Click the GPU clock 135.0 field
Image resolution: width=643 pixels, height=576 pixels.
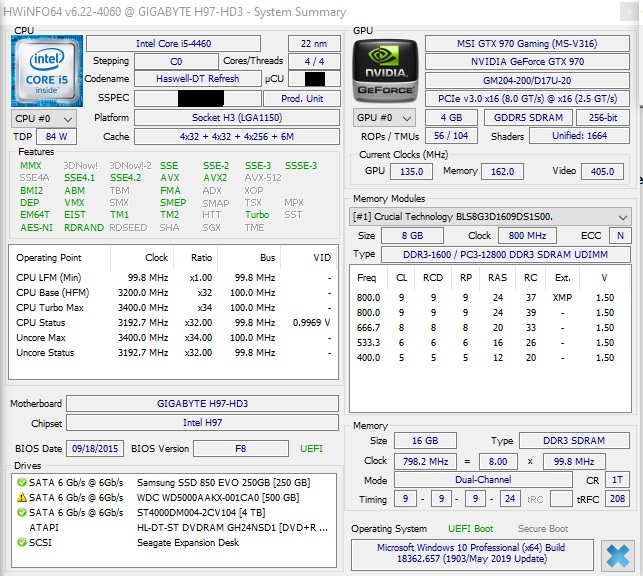coord(411,171)
